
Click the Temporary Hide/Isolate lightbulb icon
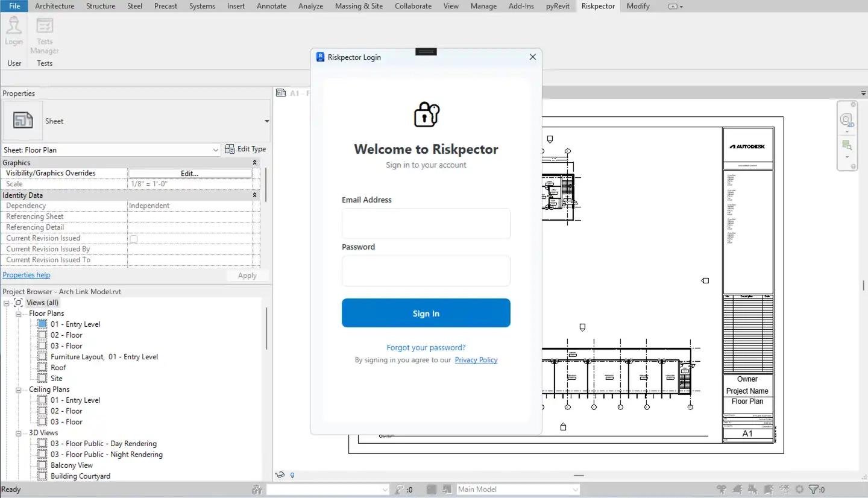(x=292, y=475)
